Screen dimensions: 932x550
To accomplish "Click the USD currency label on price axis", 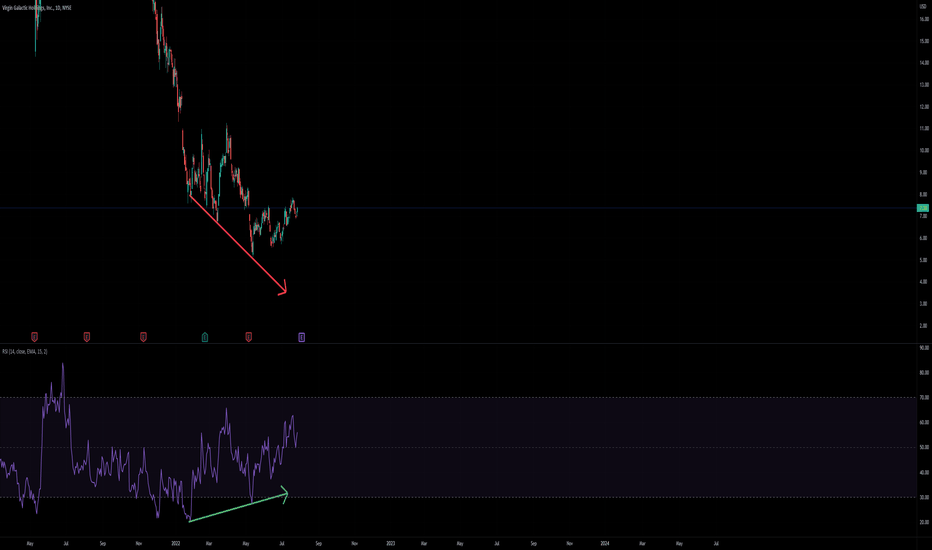I will tap(923, 7).
